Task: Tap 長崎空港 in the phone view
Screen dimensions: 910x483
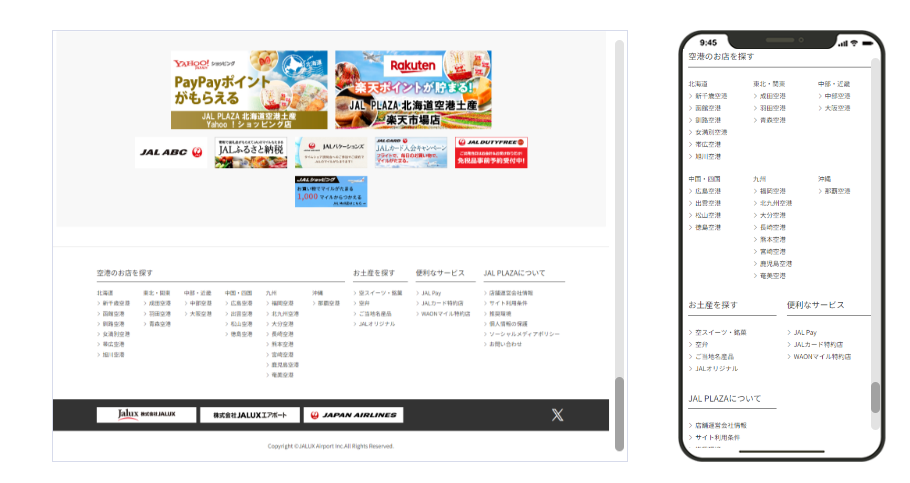Action: [772, 228]
